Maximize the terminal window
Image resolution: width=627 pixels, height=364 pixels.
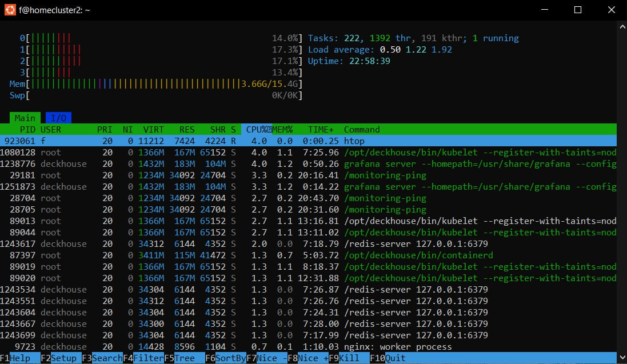click(x=578, y=10)
